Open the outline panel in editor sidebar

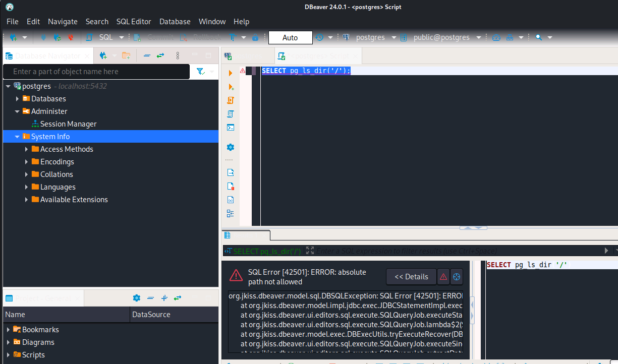click(x=231, y=213)
